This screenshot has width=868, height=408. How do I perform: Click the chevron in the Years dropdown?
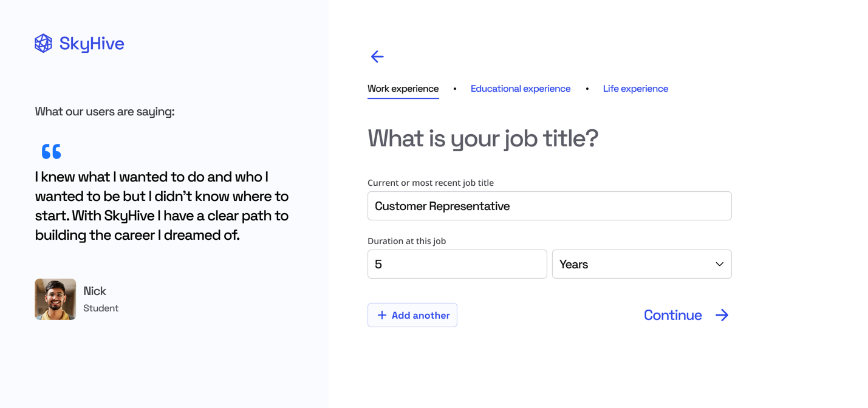(719, 264)
